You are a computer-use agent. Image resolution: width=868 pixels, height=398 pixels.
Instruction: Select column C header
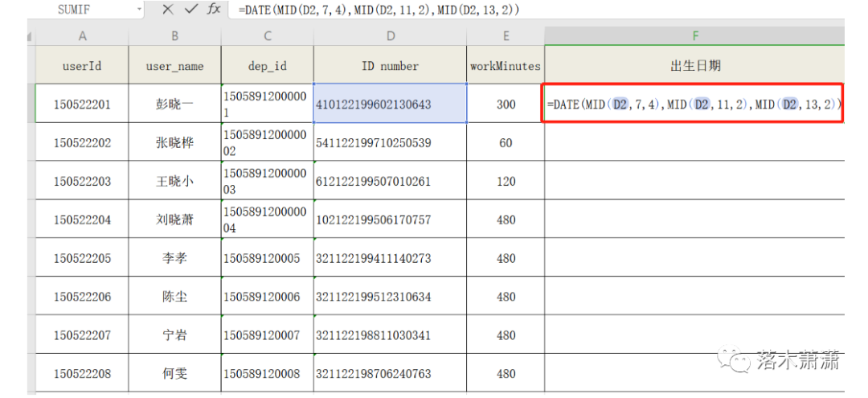(x=268, y=36)
